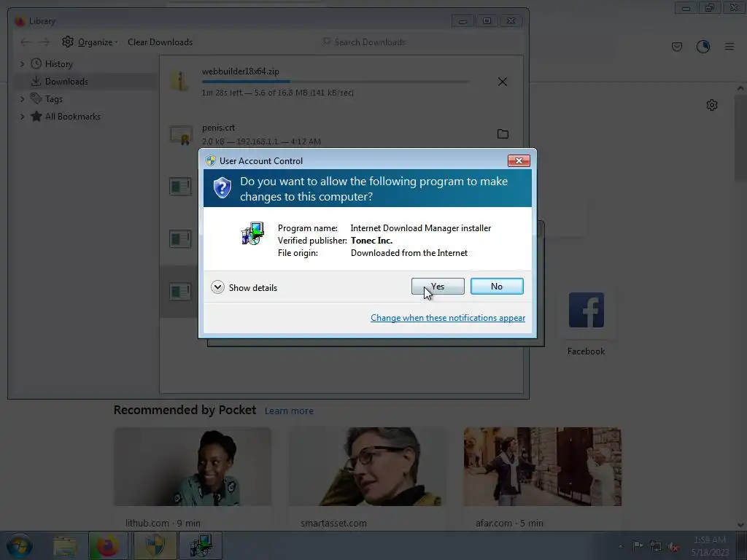Viewport: 747px width, 560px height.
Task: Click scroll down arrow on Firefox page
Action: click(740, 525)
